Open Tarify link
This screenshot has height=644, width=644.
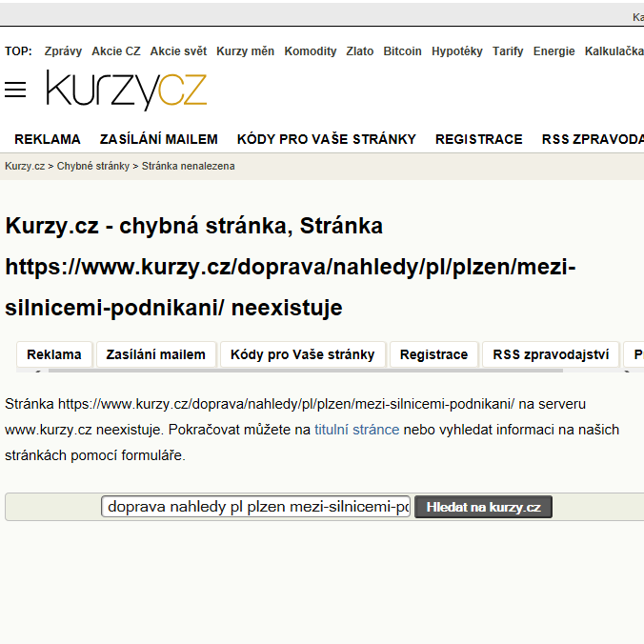click(508, 51)
